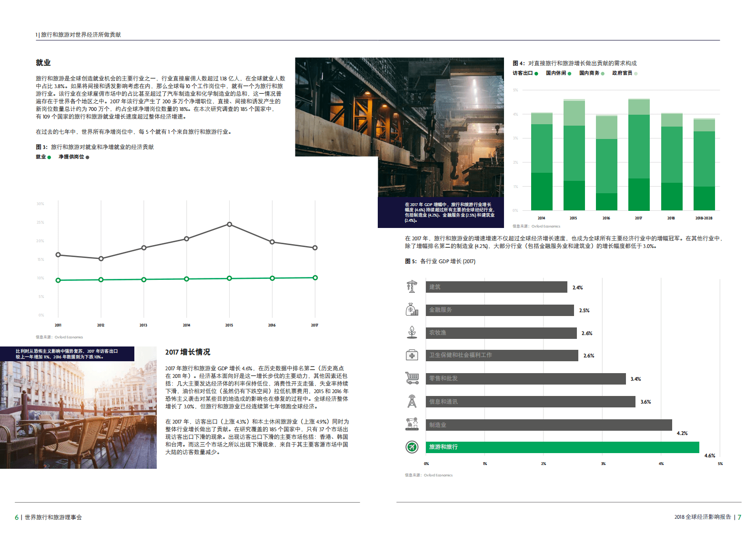Click the 2014 stacked bar in figure 4
The height and width of the screenshot is (534, 756).
point(542,161)
